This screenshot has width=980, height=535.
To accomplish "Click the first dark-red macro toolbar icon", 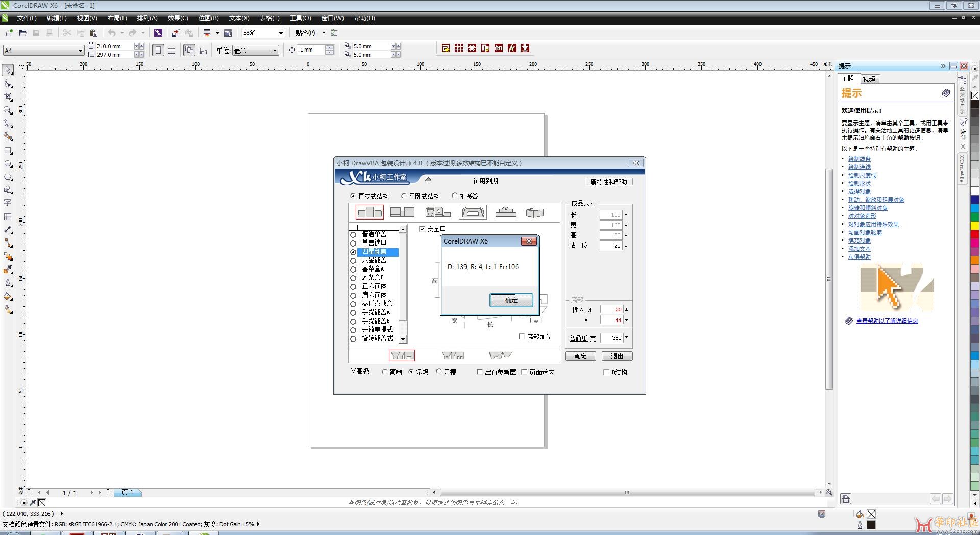I will point(445,48).
